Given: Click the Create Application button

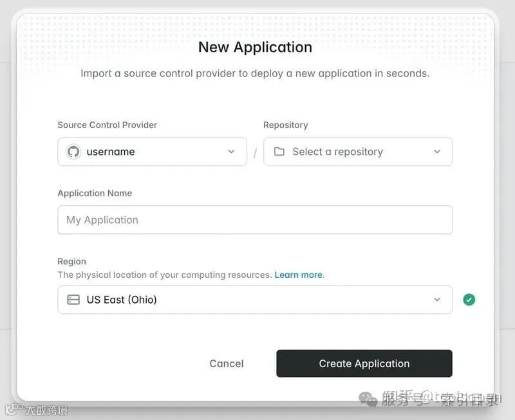Looking at the screenshot, I should tap(364, 363).
